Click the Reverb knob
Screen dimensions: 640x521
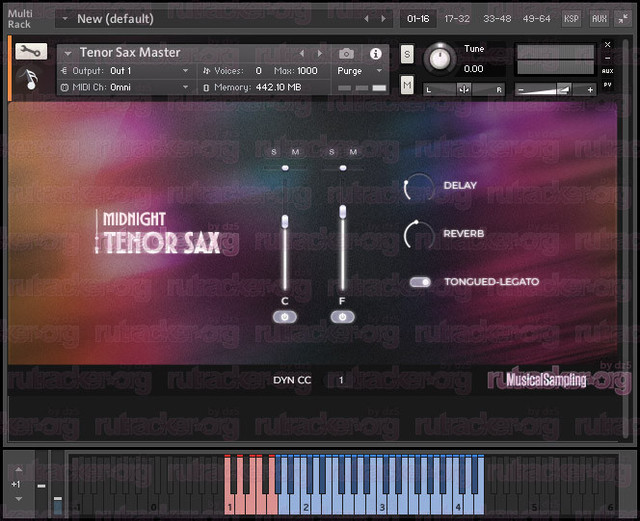click(x=419, y=234)
